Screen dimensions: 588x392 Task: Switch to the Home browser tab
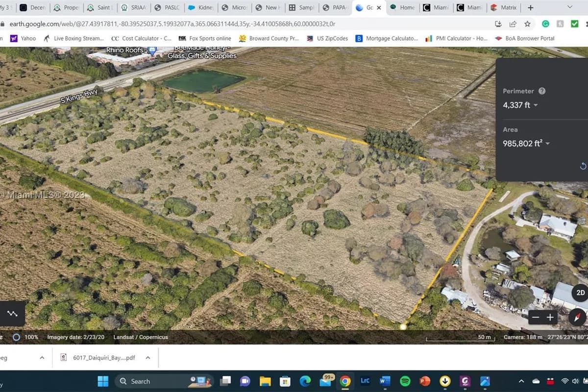tap(402, 8)
